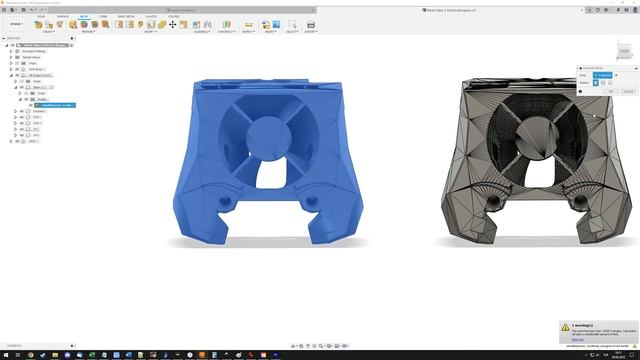
Task: Click the second icon in the CREATE group
Action: pyautogui.click(x=49, y=24)
